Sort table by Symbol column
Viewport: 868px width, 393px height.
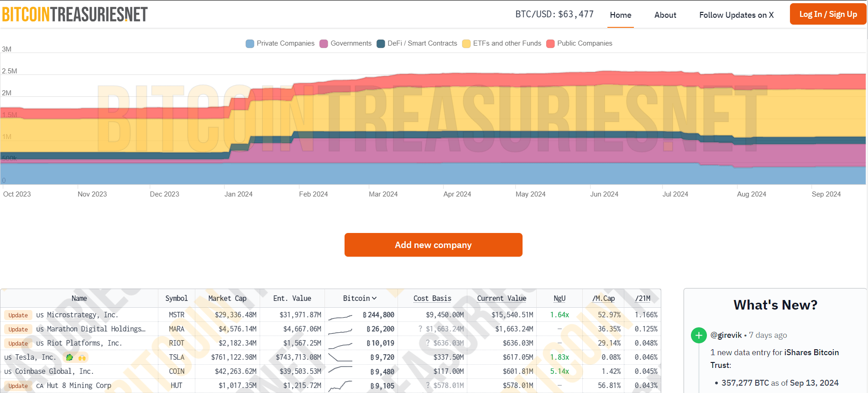pyautogui.click(x=176, y=298)
